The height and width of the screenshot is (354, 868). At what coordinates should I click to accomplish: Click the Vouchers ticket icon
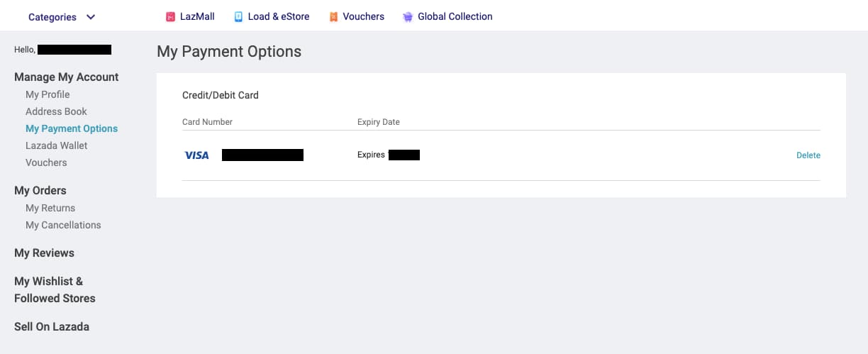click(333, 17)
